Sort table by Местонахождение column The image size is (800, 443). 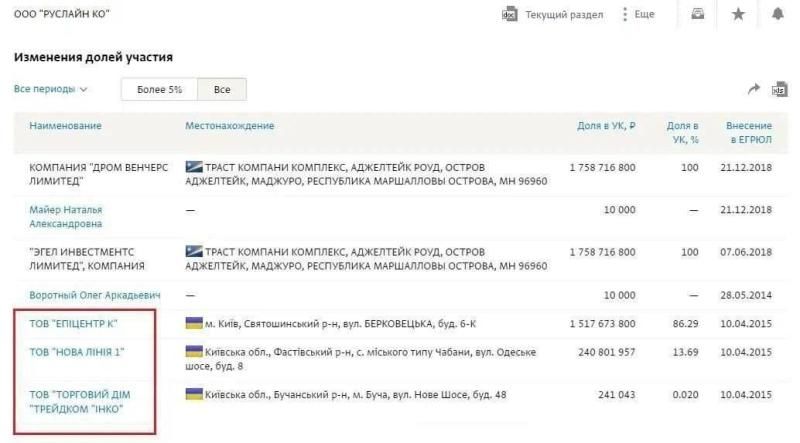point(229,126)
